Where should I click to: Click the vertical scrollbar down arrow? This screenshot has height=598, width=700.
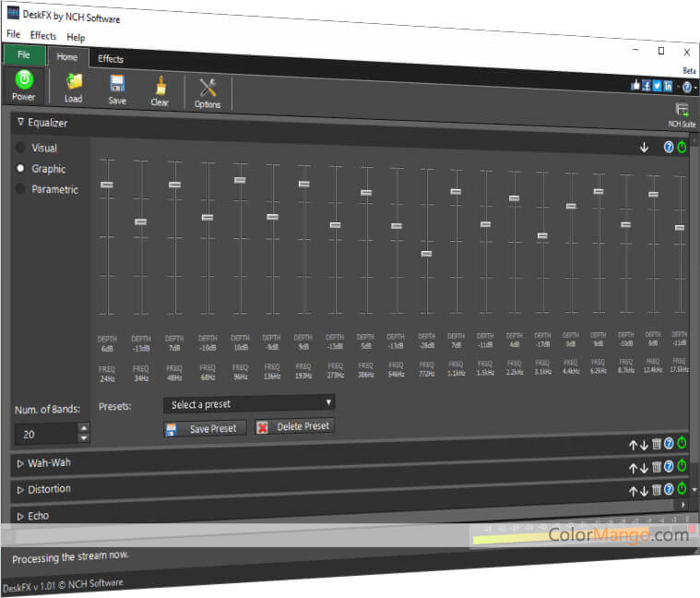(x=694, y=490)
